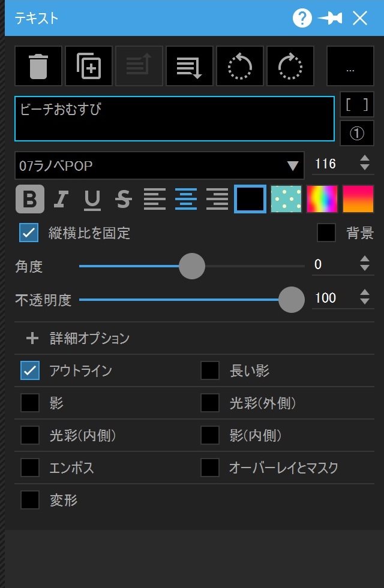This screenshot has width=384, height=588.
Task: Click the square brackets button
Action: pyautogui.click(x=357, y=105)
